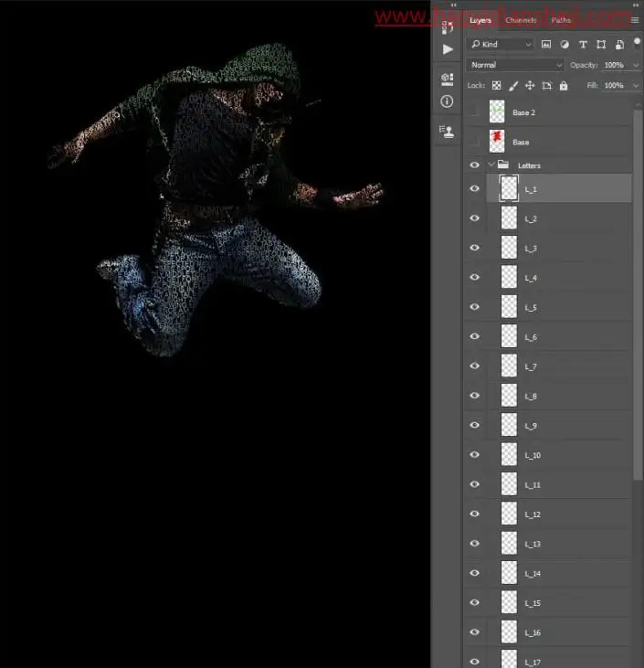This screenshot has width=644, height=668.
Task: Show the Base 2 layer
Action: click(x=473, y=112)
